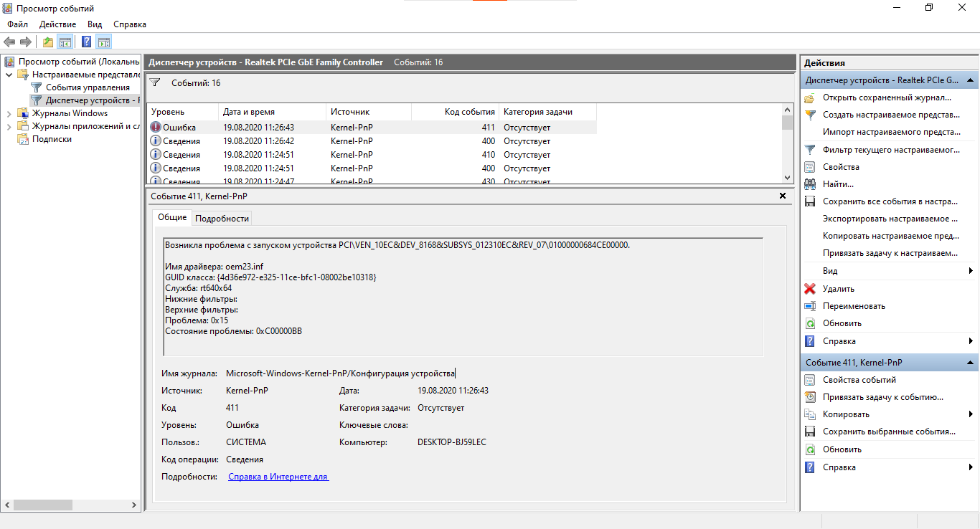Switch to the 'Подробности' tab
980x529 pixels.
pyautogui.click(x=222, y=219)
